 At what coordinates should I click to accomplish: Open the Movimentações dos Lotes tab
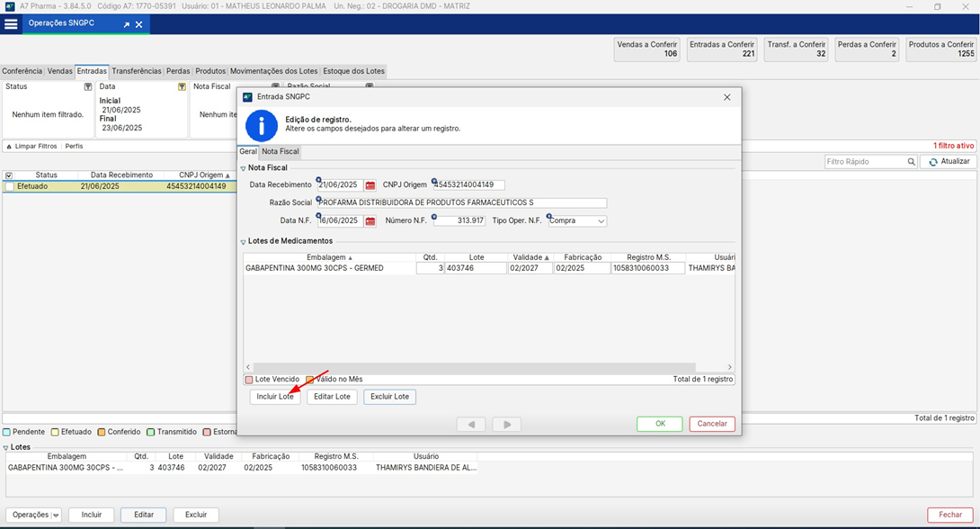(x=274, y=71)
